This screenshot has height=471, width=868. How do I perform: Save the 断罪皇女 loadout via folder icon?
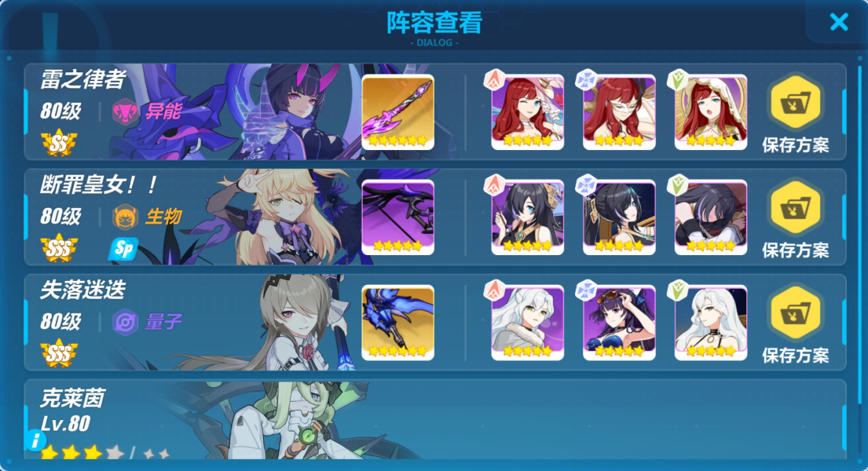796,209
